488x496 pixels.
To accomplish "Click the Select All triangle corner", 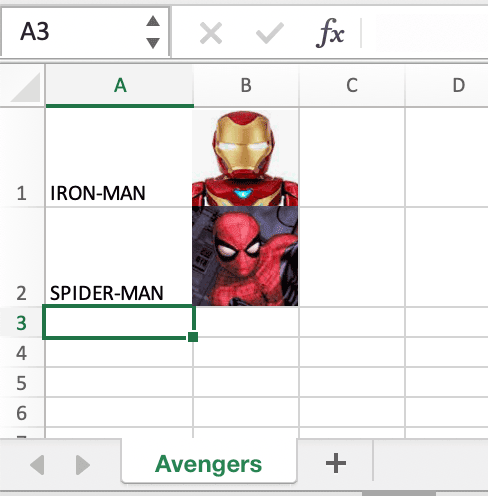I will [x=26, y=87].
